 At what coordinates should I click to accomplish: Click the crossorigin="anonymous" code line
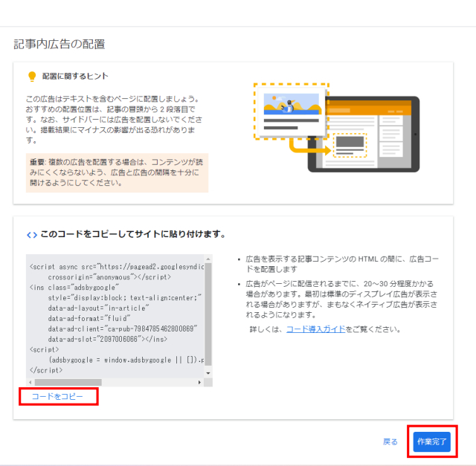click(109, 277)
